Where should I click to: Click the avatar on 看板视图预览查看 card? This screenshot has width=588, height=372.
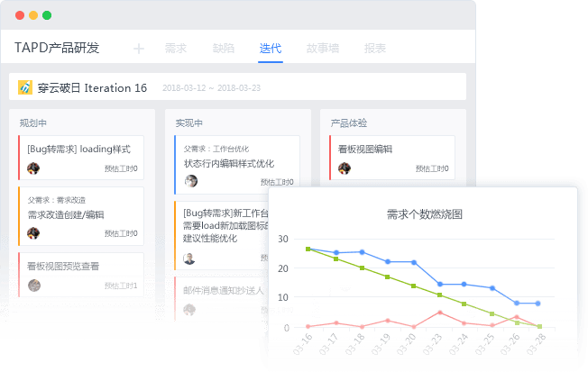click(34, 286)
